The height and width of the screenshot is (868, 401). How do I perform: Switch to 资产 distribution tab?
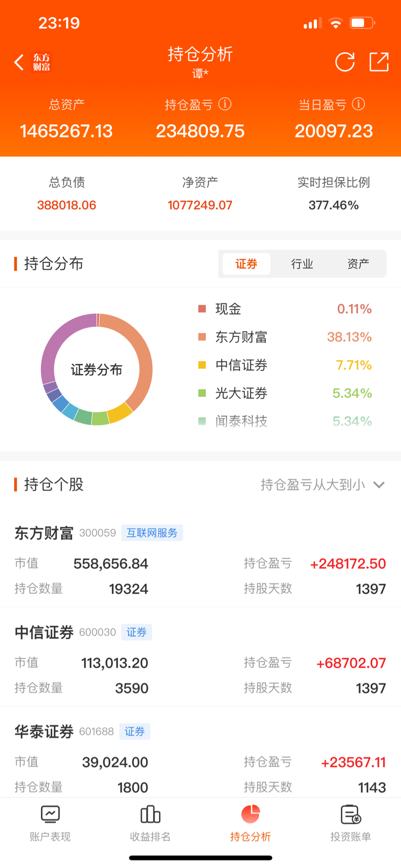(x=358, y=264)
